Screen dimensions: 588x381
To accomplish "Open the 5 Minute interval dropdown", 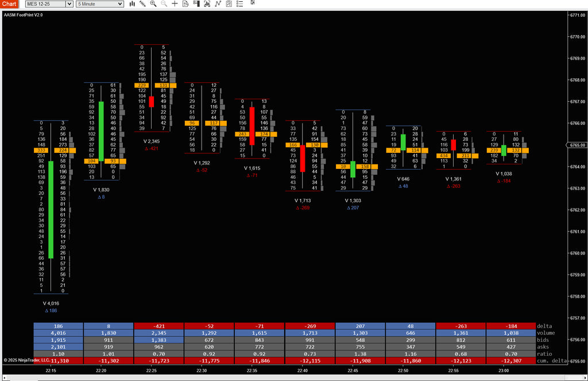I will coord(100,4).
